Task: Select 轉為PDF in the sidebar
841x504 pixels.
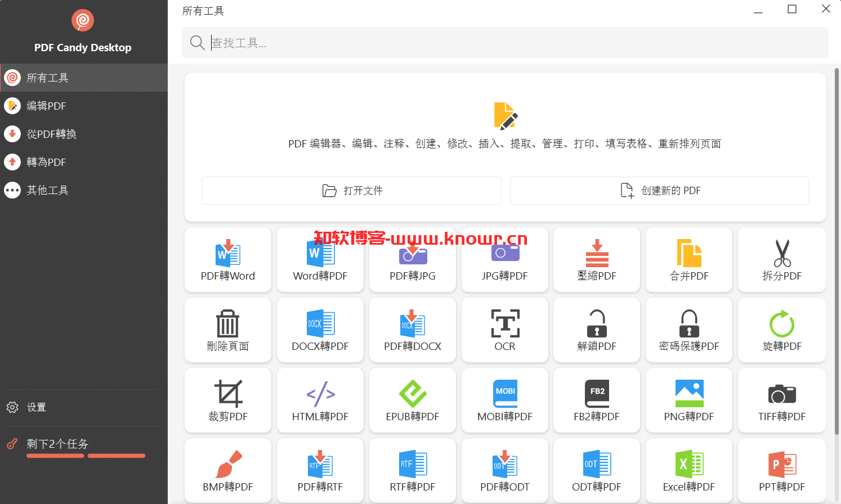Action: tap(84, 162)
